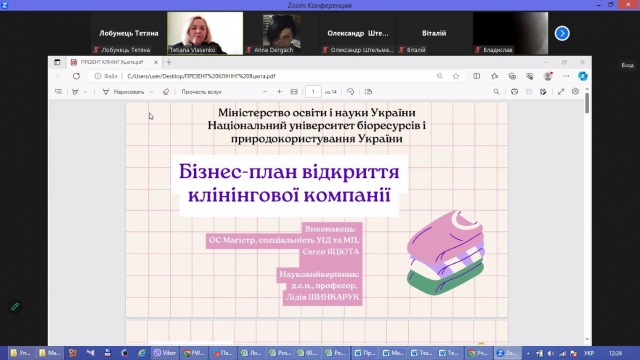Open the Edge profile avatar

[548, 76]
